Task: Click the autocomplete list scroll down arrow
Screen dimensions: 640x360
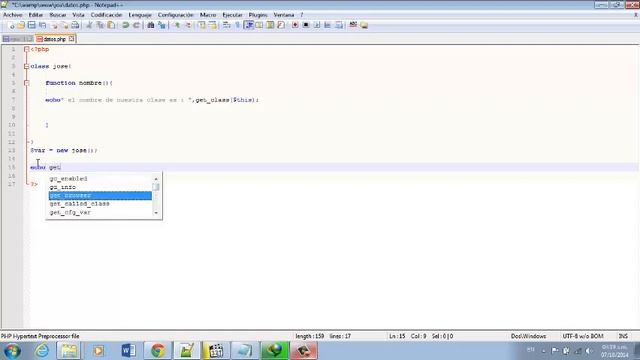Action: tap(156, 213)
